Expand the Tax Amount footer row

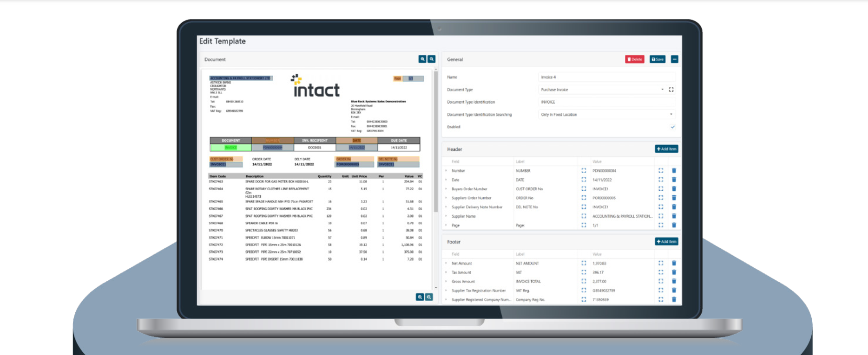point(446,272)
